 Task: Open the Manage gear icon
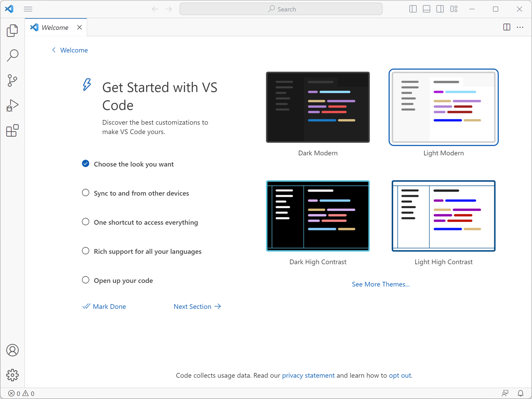click(x=12, y=375)
